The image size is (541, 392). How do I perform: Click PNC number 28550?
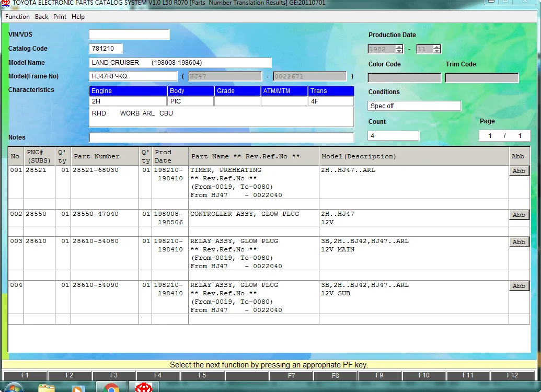[36, 214]
